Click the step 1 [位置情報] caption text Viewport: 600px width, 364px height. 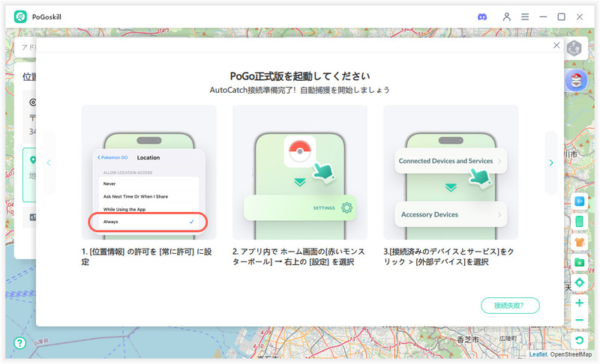tap(147, 257)
